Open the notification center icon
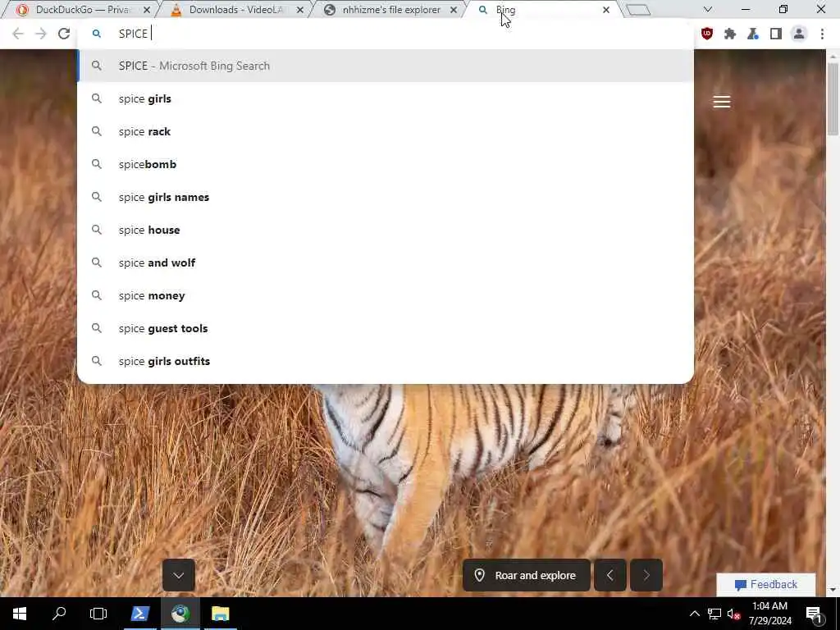 pyautogui.click(x=815, y=614)
